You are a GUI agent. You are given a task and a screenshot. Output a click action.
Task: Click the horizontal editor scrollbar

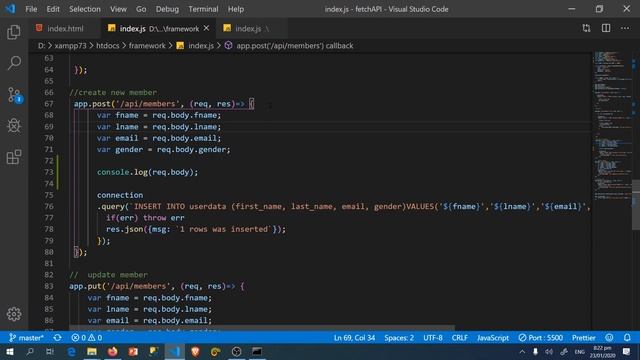[261, 328]
